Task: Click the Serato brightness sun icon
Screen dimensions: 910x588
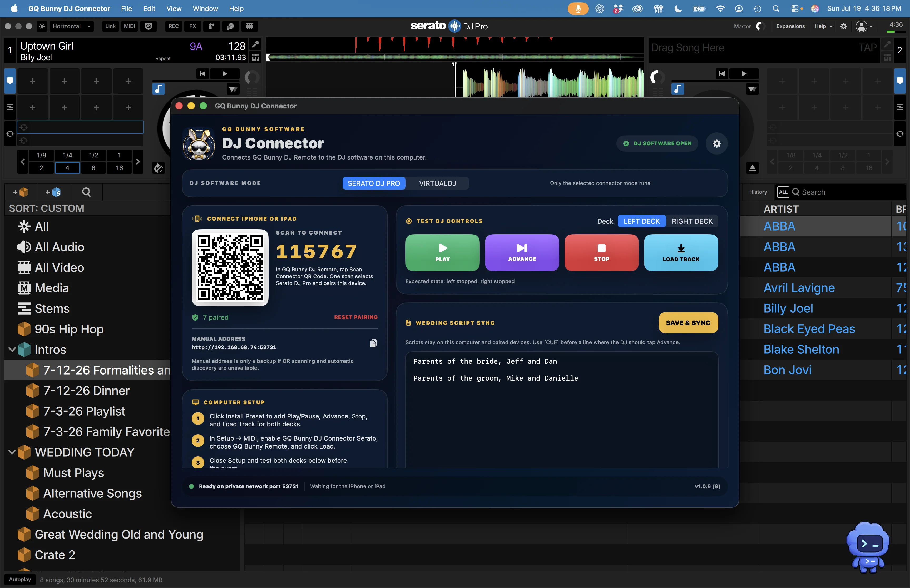Action: 42,26
